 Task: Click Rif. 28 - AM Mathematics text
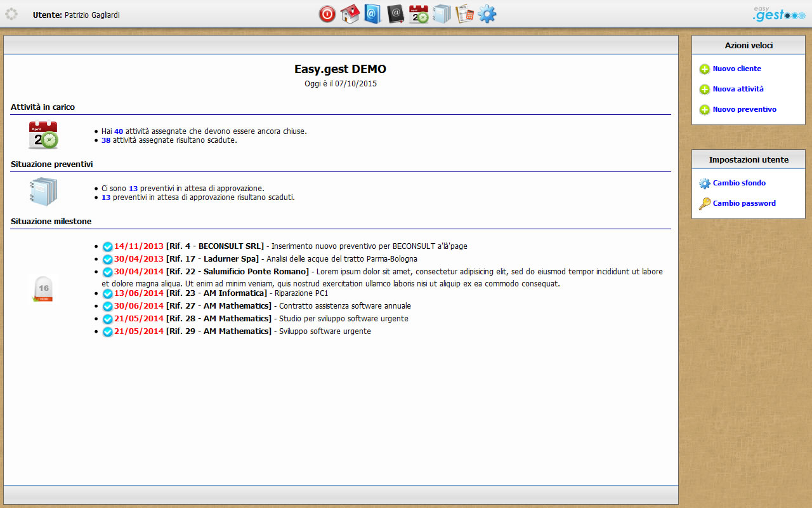tap(219, 318)
